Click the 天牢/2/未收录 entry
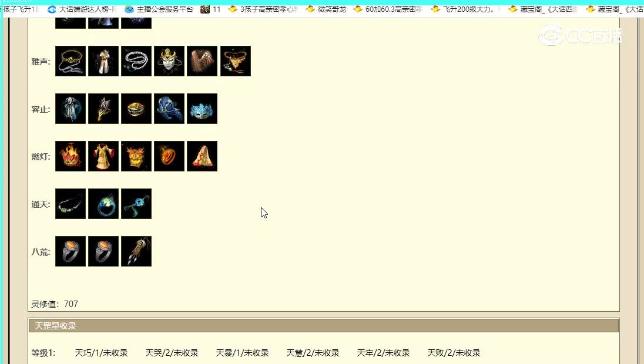The image size is (644, 364). click(383, 353)
